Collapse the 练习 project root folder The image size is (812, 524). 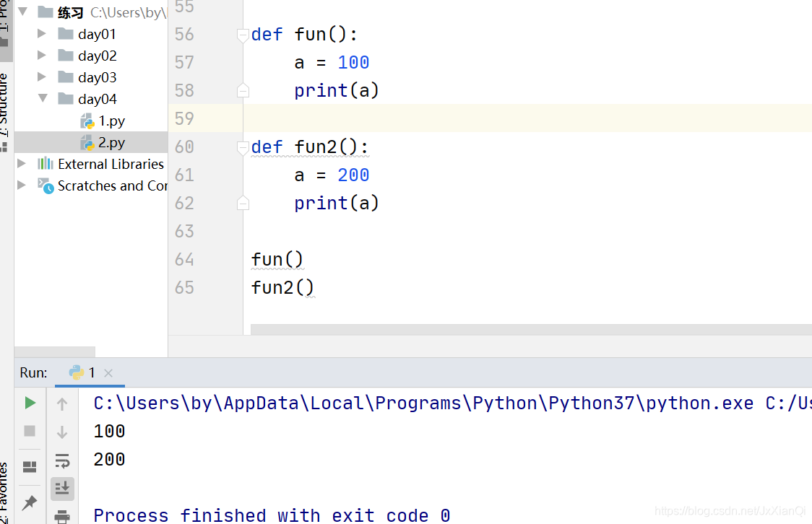[23, 12]
